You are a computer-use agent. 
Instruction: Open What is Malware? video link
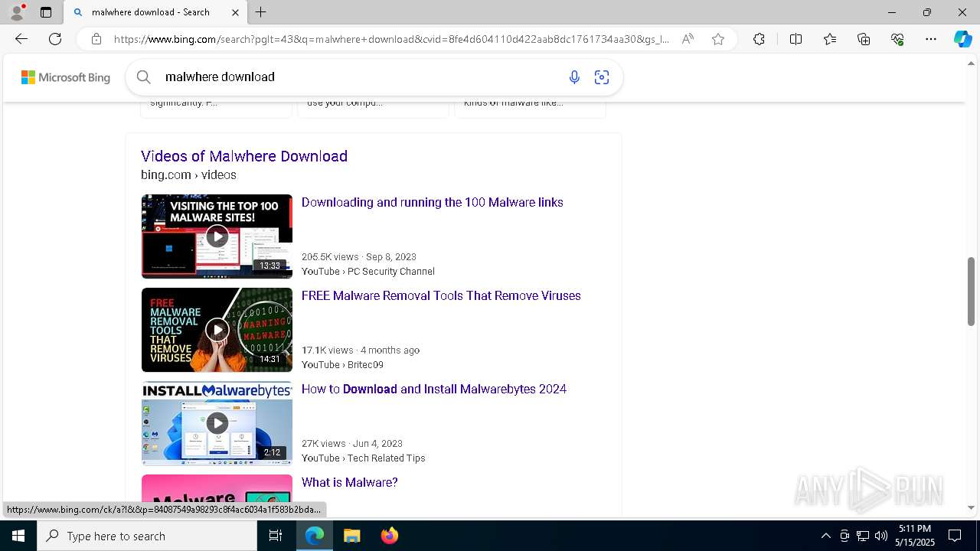tap(349, 483)
